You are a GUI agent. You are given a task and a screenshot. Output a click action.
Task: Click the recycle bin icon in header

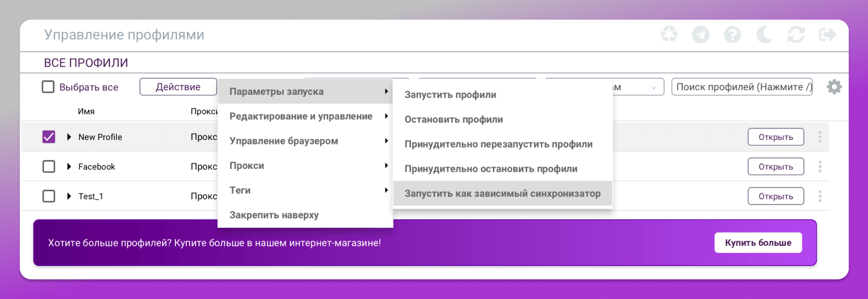[x=669, y=35]
